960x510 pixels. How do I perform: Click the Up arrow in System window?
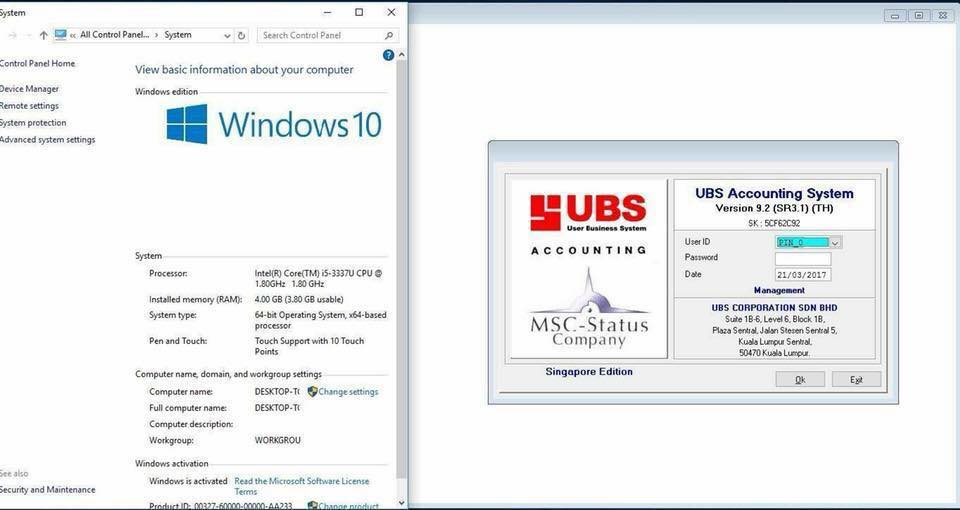pyautogui.click(x=43, y=36)
